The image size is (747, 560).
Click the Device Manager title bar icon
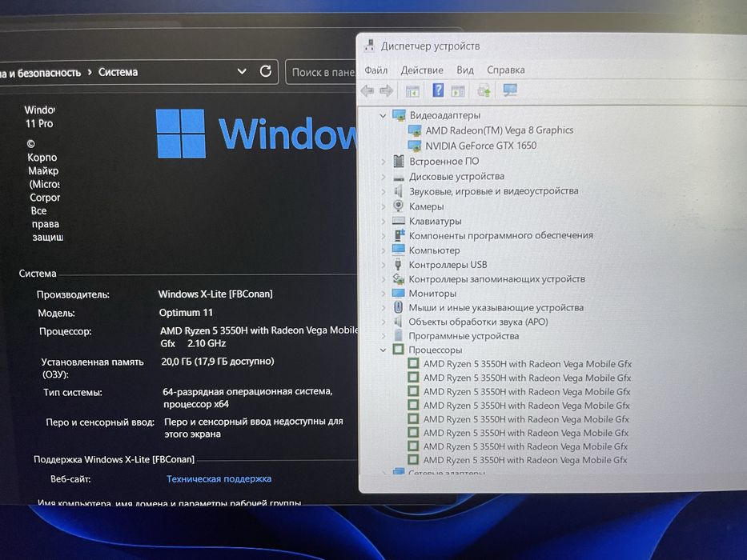tap(369, 46)
